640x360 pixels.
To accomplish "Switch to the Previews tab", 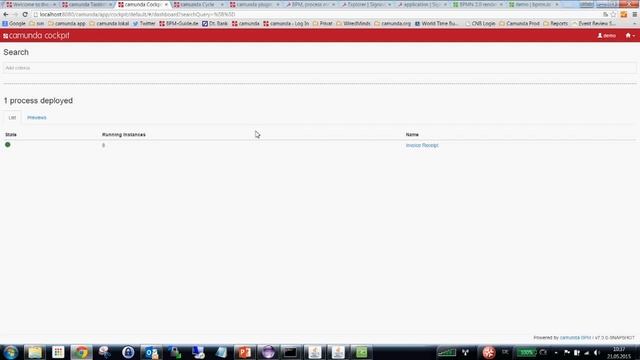I will (x=37, y=118).
